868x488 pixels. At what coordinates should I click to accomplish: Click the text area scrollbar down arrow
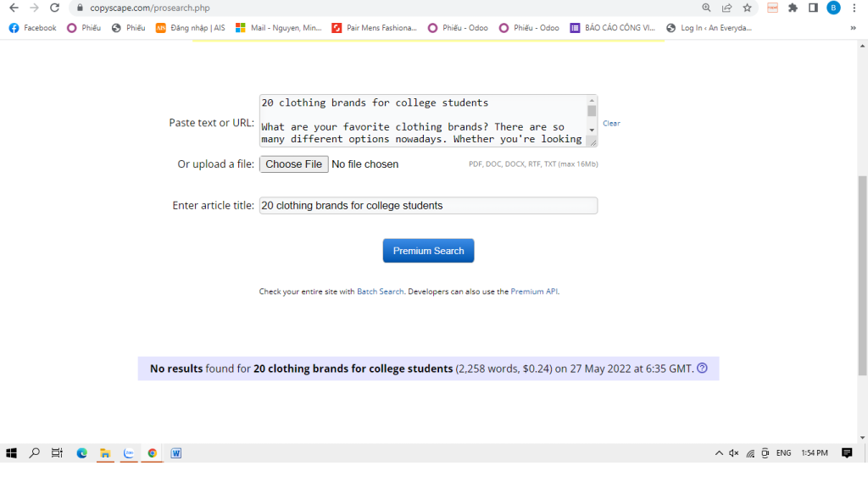(x=592, y=130)
